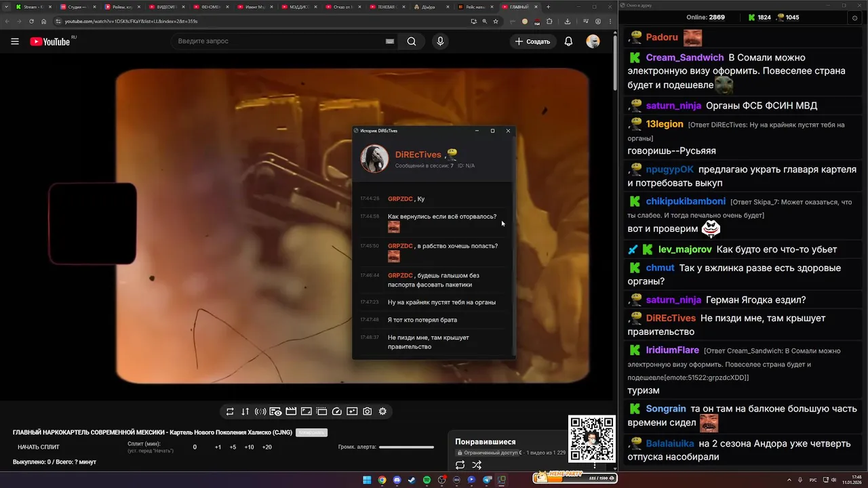This screenshot has width=868, height=488.
Task: Select message 'Ну на крайняк пустят тебя на органы'
Action: tap(441, 302)
